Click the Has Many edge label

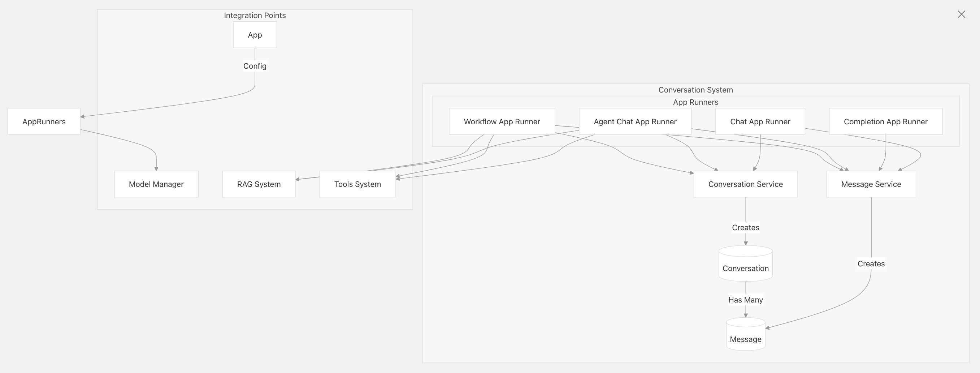click(746, 300)
